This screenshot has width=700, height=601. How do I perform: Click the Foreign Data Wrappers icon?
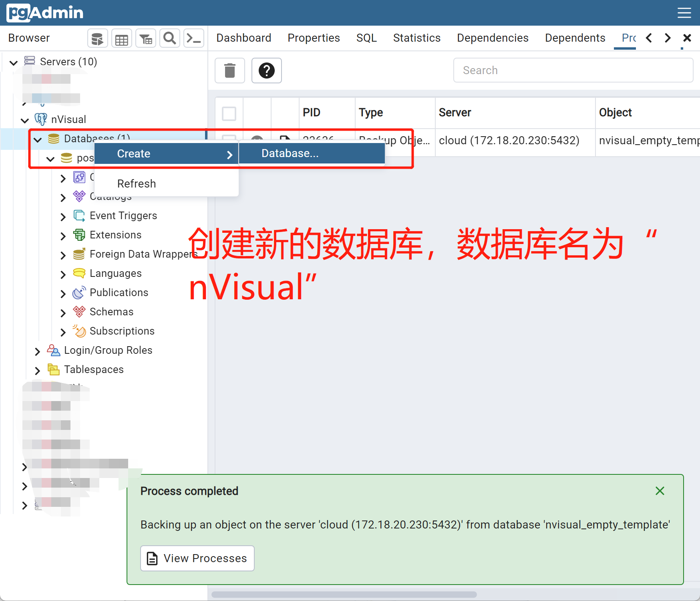79,254
